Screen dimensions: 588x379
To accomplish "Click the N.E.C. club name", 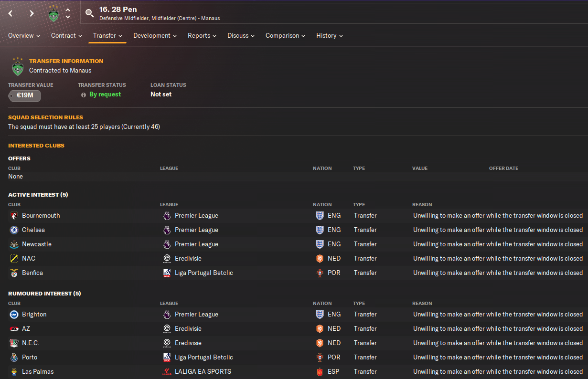I will pos(31,343).
